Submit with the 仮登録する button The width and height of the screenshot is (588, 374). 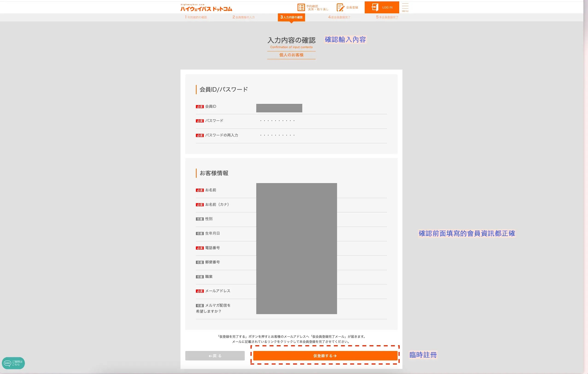325,356
